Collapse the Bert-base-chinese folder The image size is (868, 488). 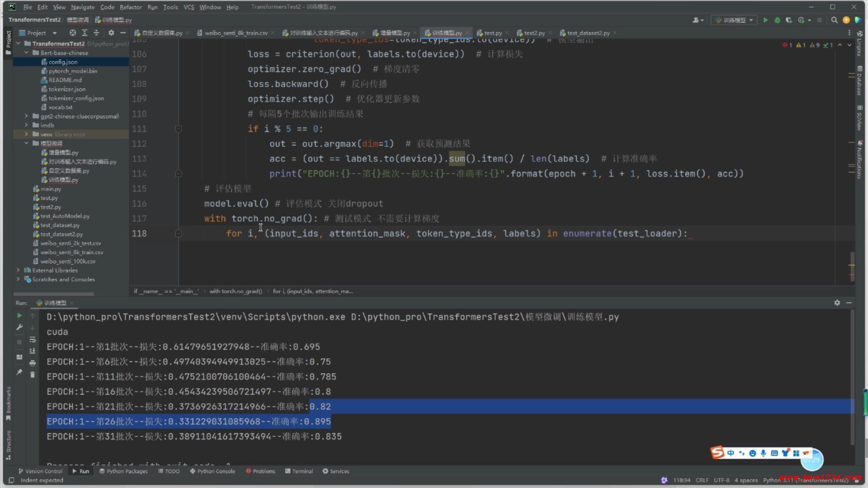click(26, 53)
